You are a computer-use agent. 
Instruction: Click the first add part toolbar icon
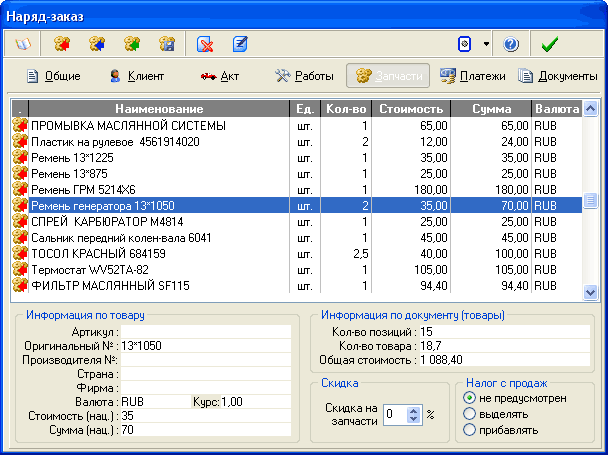coord(62,44)
